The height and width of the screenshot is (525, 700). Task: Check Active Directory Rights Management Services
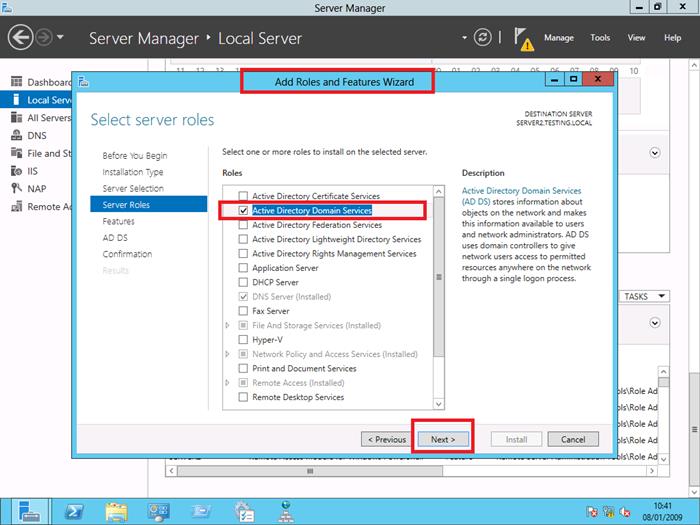(x=243, y=254)
